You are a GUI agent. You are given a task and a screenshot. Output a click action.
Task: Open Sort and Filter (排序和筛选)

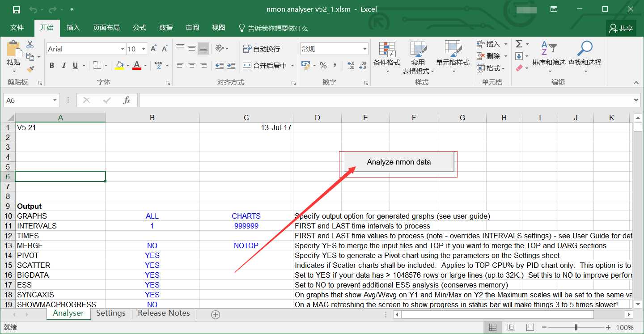click(x=549, y=57)
